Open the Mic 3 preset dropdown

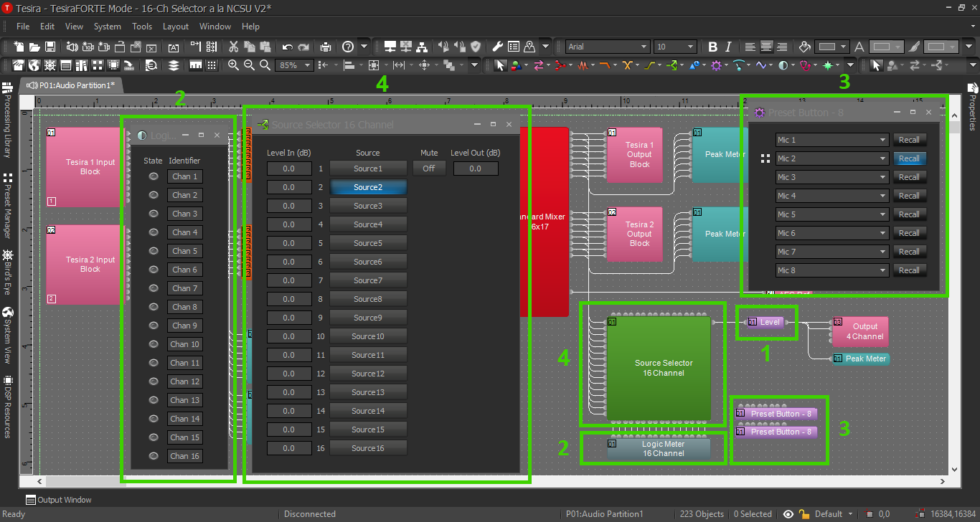[832, 177]
